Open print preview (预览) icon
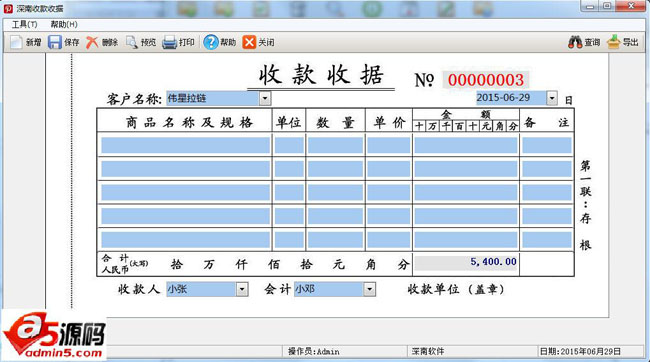This screenshot has width=650, height=362. (131, 42)
